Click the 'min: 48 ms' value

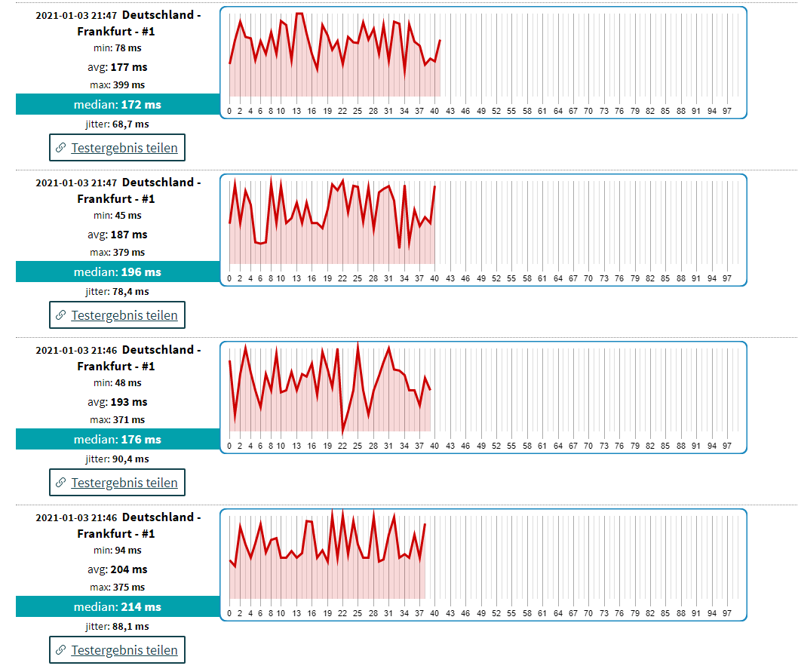pos(118,383)
